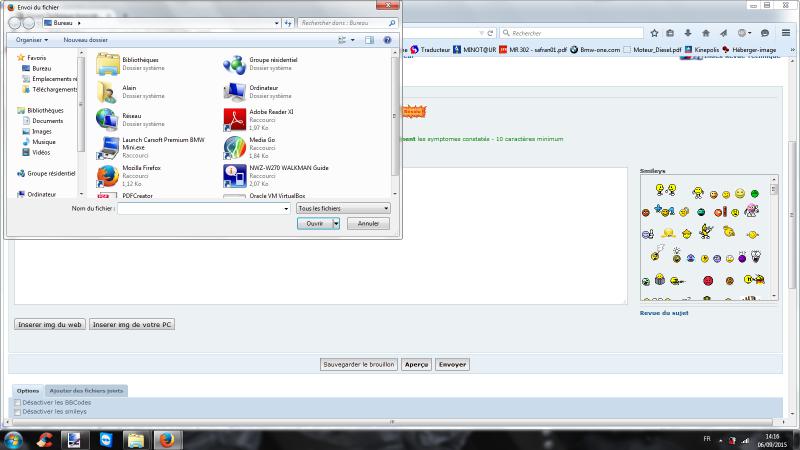Open Adobe Reader XI shortcut in file list
The width and height of the screenshot is (800, 450).
[x=234, y=120]
